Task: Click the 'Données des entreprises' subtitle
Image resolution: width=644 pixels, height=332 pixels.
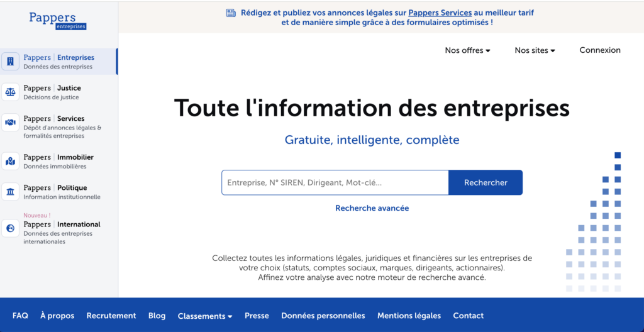Action: click(58, 67)
